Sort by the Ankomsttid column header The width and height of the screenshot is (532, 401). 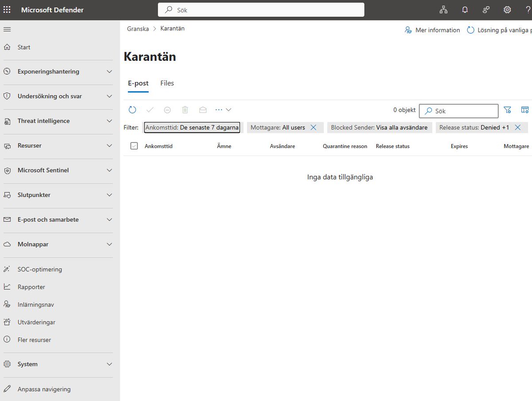159,146
